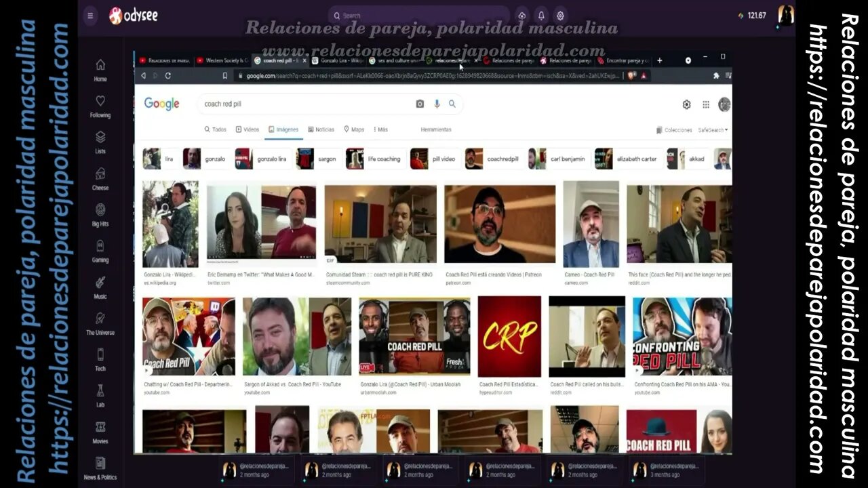The height and width of the screenshot is (488, 868).
Task: Select the pill video filter chip
Action: [x=434, y=159]
